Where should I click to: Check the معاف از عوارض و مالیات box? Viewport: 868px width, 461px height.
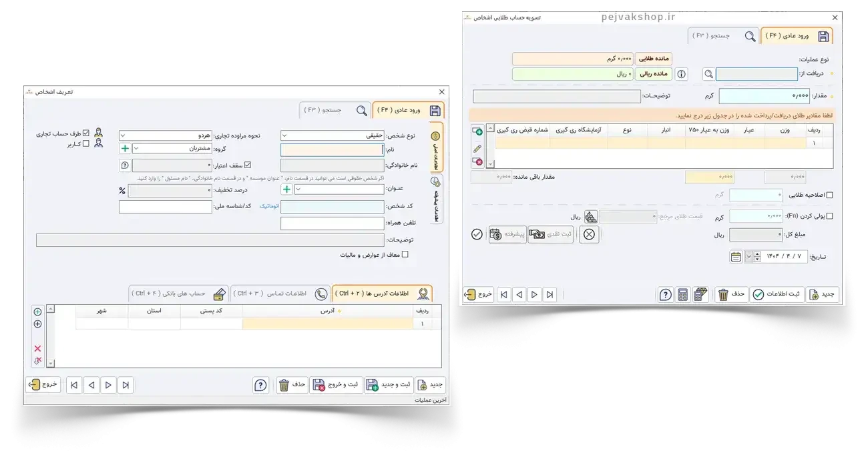(405, 255)
